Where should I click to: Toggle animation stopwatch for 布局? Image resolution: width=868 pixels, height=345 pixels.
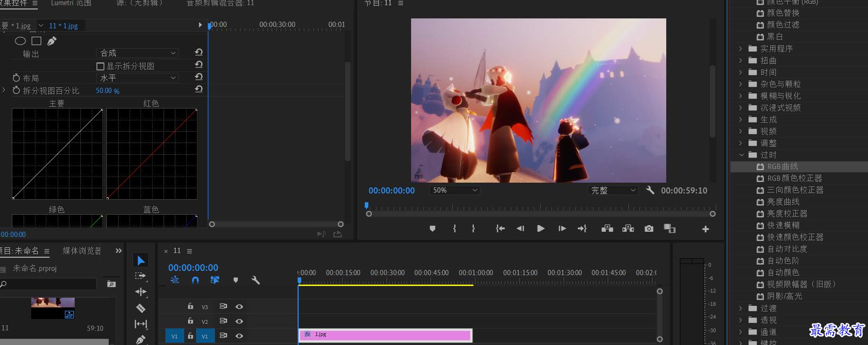click(x=17, y=78)
